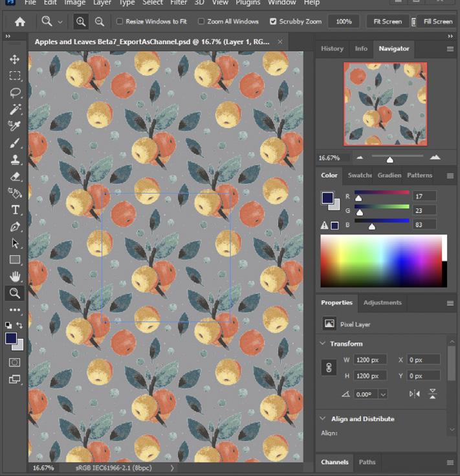Enable Resize Windows to Fit checkbox
The height and width of the screenshot is (476, 460).
coord(120,21)
